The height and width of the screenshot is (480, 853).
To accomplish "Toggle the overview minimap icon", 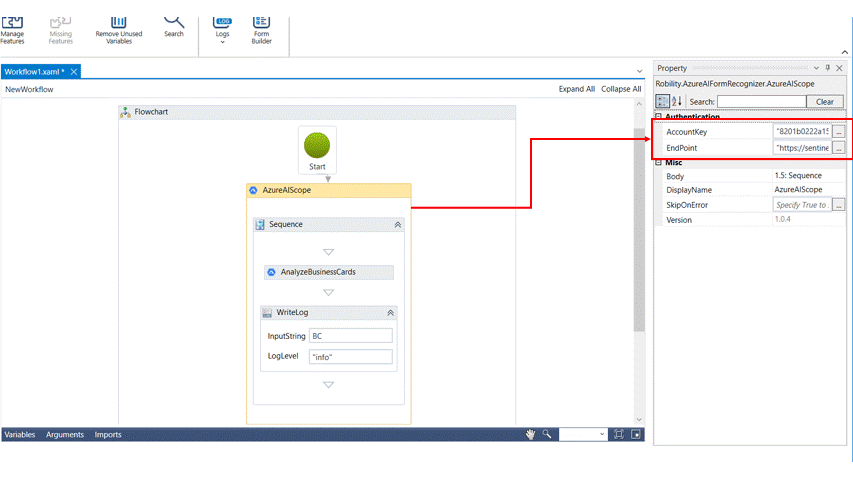I will (x=635, y=435).
